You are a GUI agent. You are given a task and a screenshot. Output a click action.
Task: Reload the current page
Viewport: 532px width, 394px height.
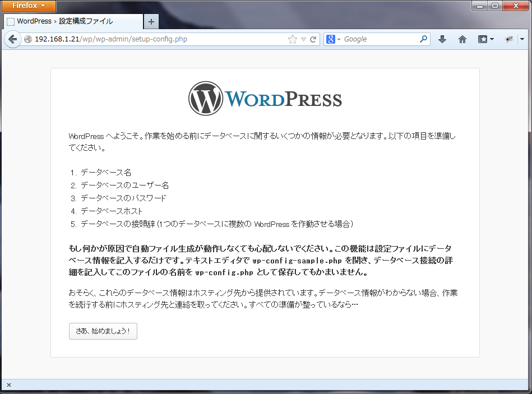(x=313, y=39)
